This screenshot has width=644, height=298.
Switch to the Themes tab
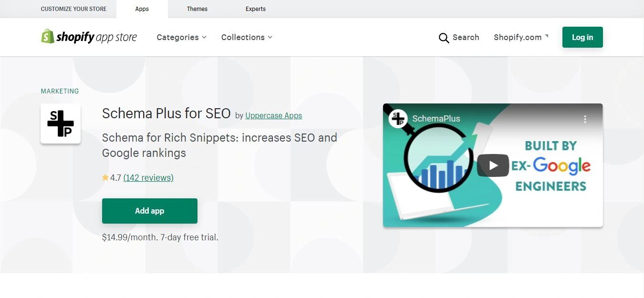click(x=197, y=9)
